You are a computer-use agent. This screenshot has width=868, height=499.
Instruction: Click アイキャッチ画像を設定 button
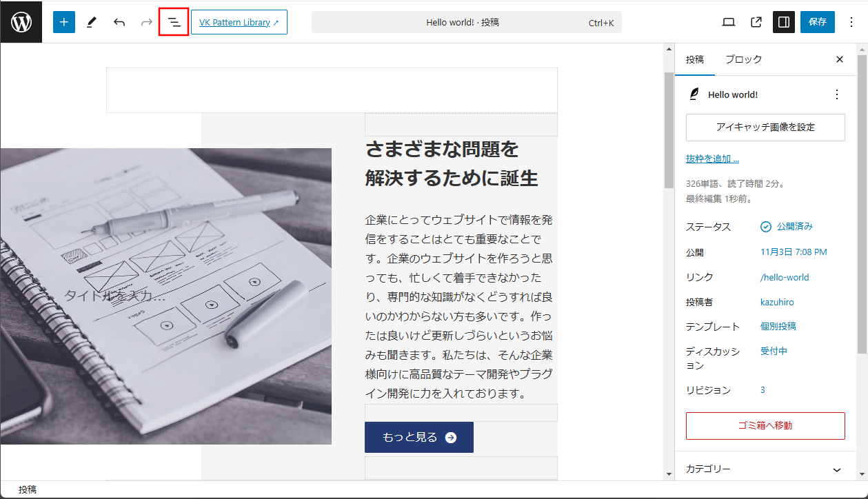pos(765,128)
